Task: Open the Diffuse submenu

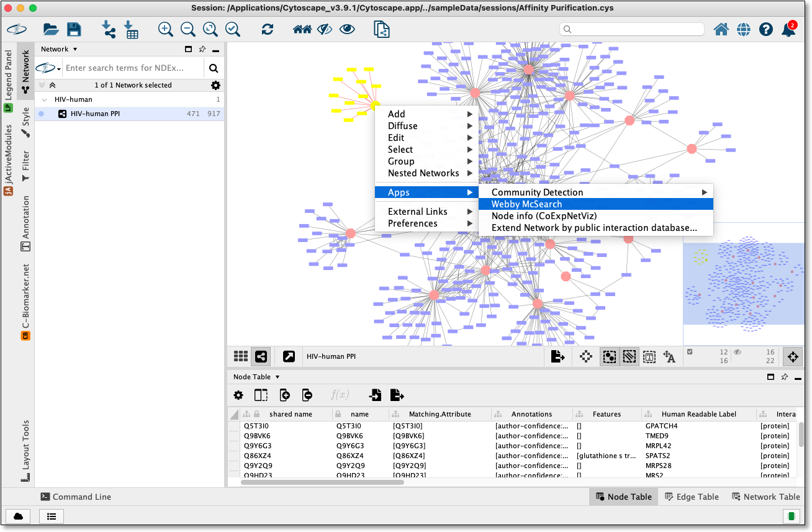Action: [x=426, y=125]
